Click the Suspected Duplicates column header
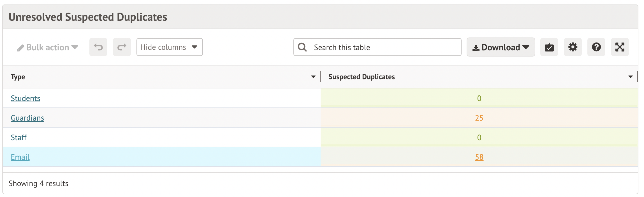644x197 pixels. [362, 77]
